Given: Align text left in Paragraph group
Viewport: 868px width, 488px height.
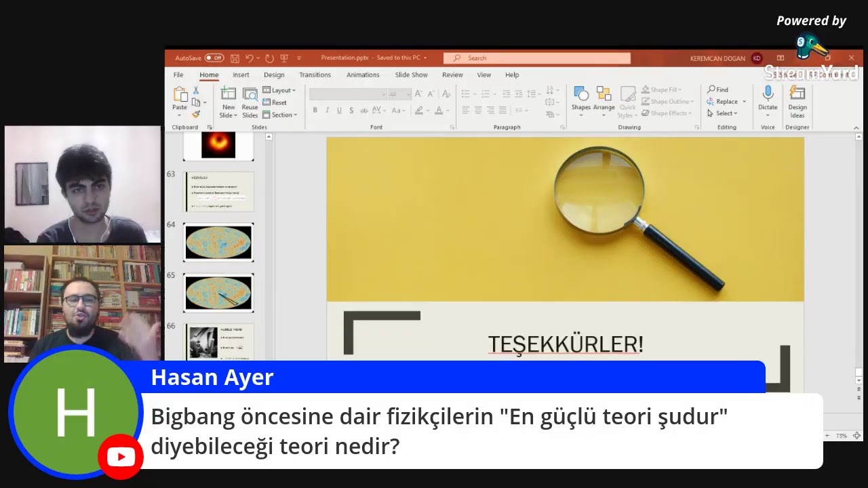Looking at the screenshot, I should click(466, 110).
